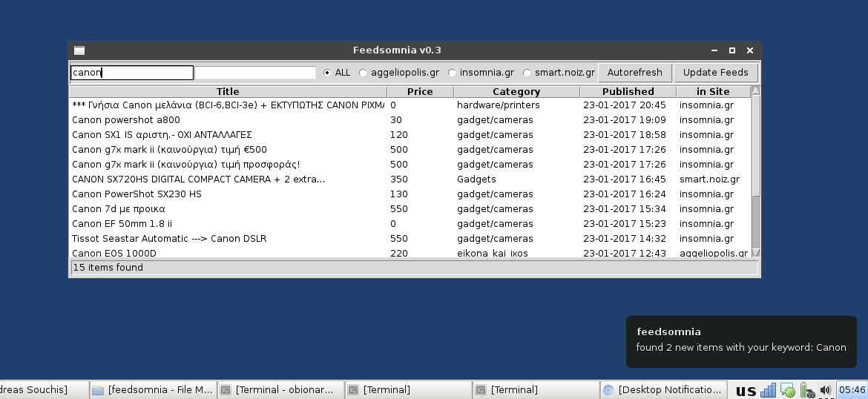Click the 'eikona_kai_ixos' category cell
Viewport: 868px width, 399px height.
(x=493, y=253)
